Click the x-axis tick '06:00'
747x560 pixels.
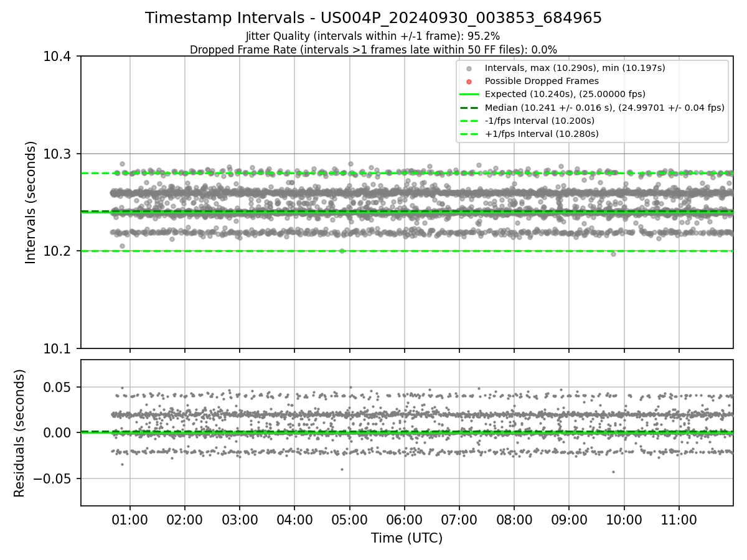(404, 520)
